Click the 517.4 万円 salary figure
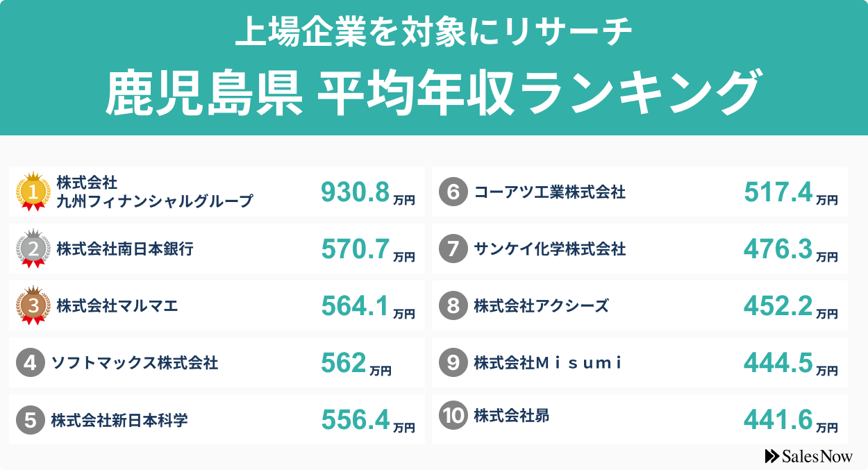Viewport: 868px width, 470px height. 790,192
